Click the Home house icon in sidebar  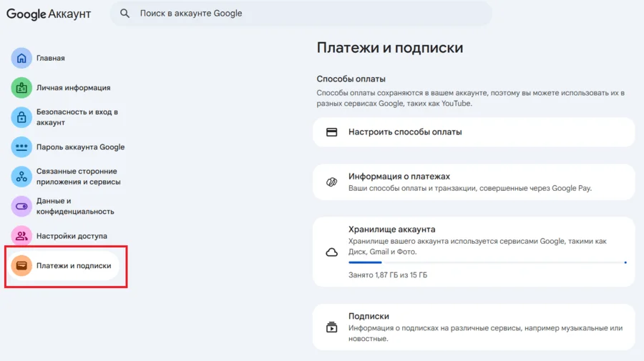point(21,58)
